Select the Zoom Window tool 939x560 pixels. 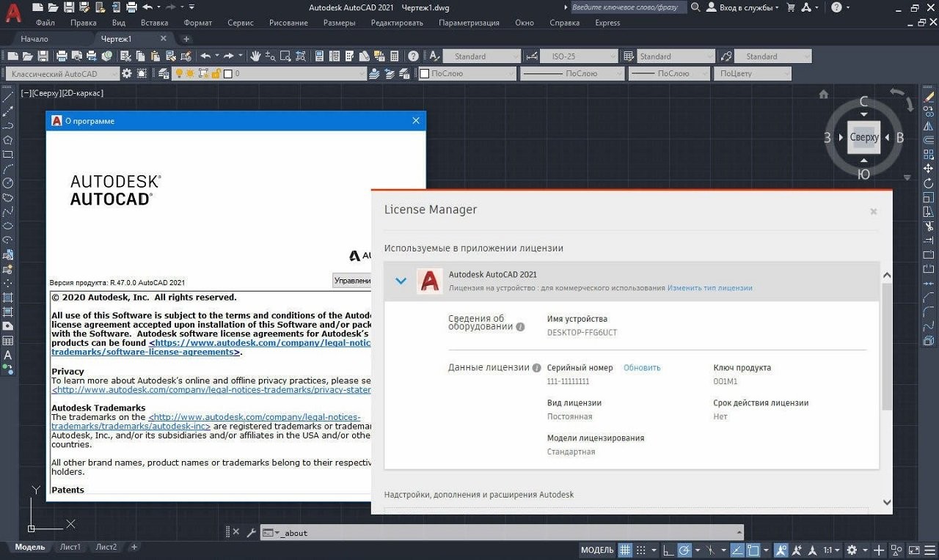(285, 56)
